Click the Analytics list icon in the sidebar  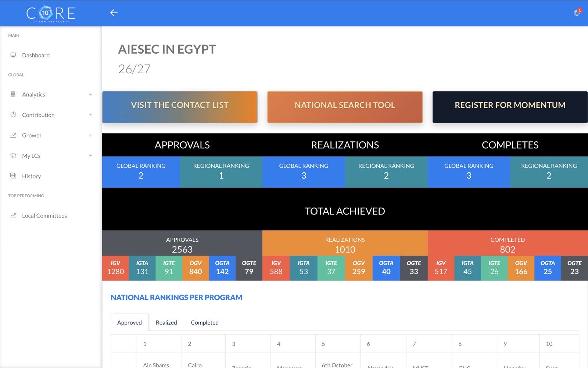pos(13,94)
